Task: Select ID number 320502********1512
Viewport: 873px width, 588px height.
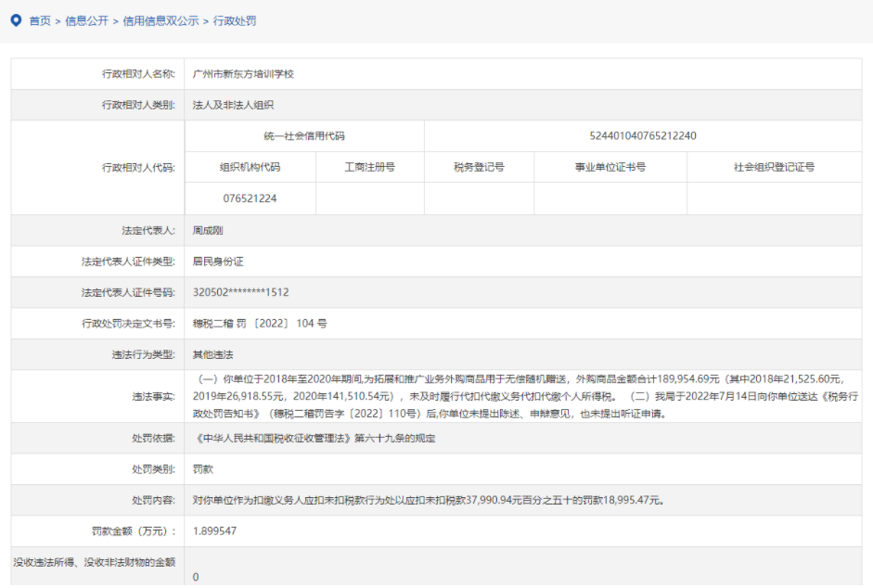Action: (x=241, y=292)
